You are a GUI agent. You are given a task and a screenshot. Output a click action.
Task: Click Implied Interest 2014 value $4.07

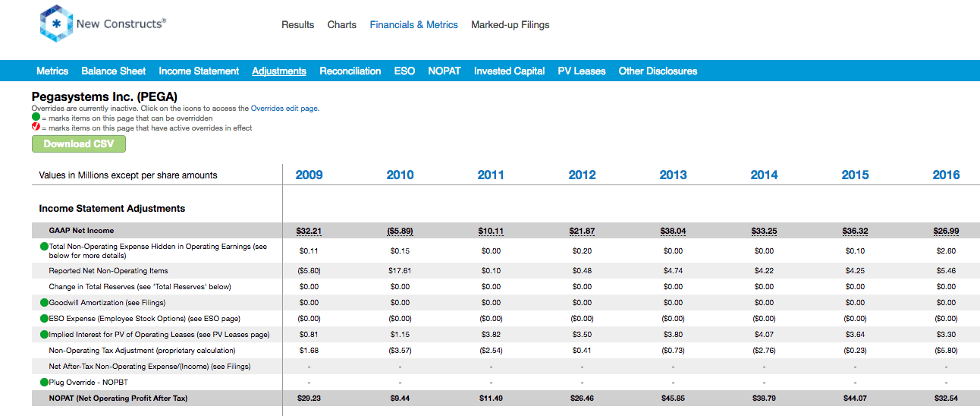point(764,335)
